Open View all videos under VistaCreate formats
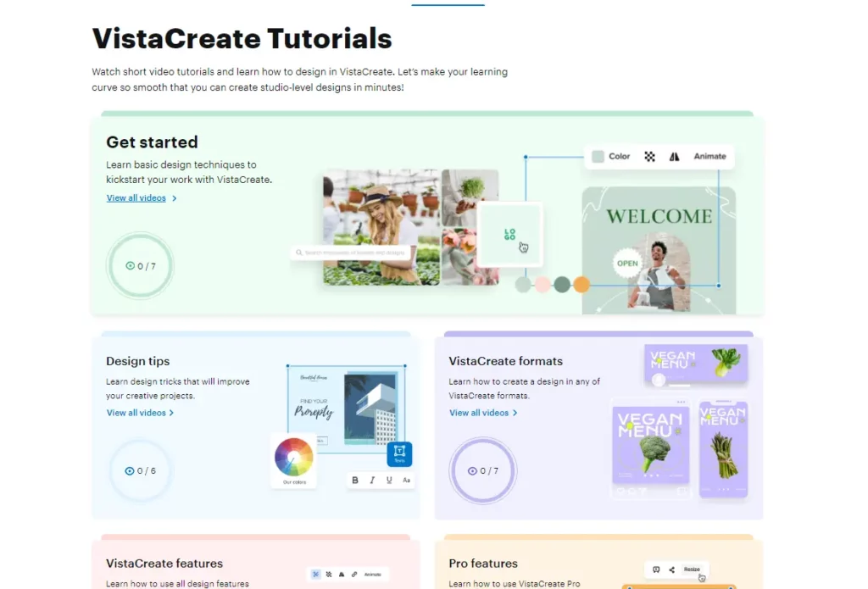868x589 pixels. 479,413
